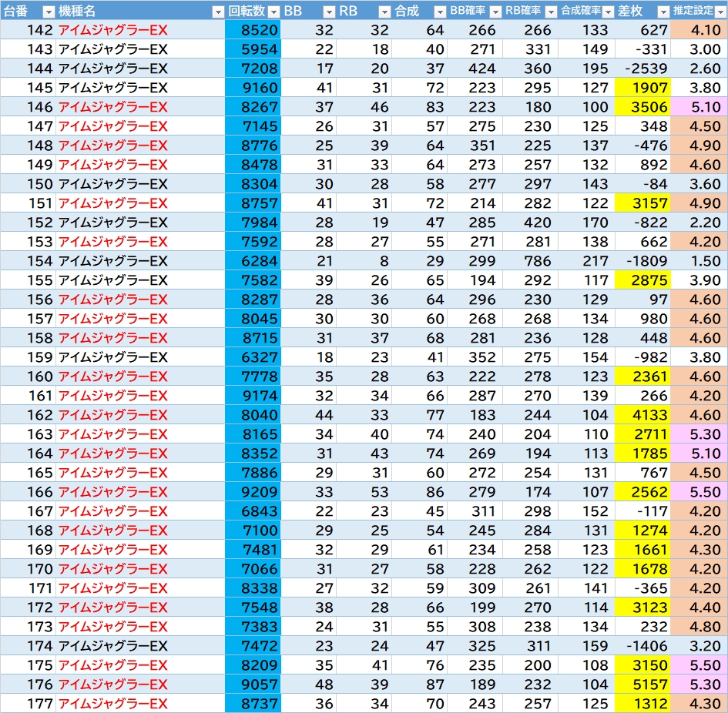Select pink 推定設定 cell in row 146

pos(699,107)
